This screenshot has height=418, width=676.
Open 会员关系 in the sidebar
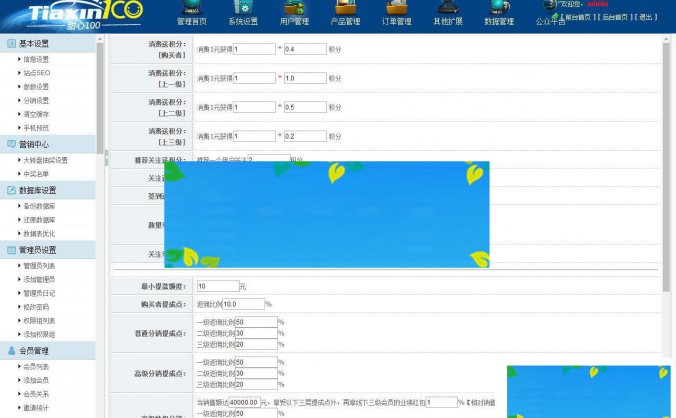36,394
